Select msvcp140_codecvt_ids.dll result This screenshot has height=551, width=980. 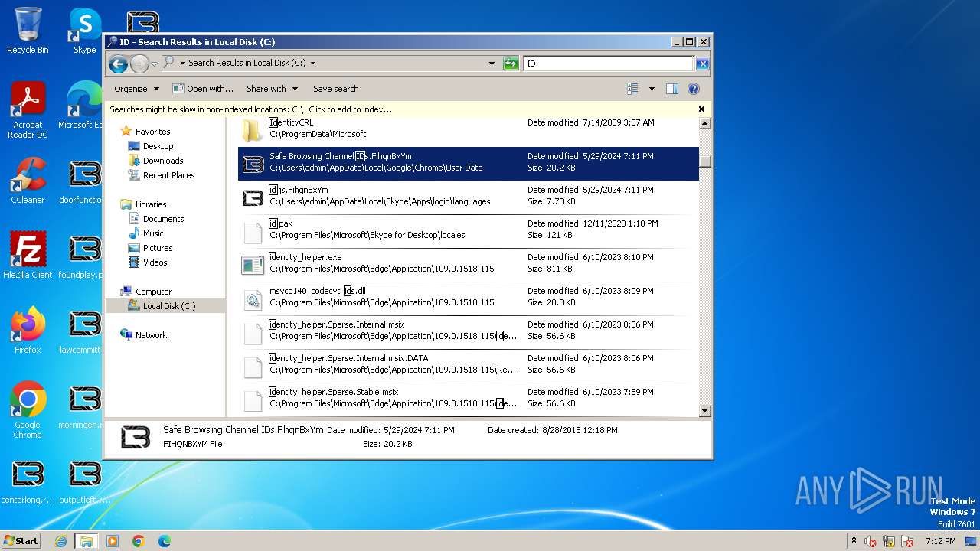(x=468, y=298)
